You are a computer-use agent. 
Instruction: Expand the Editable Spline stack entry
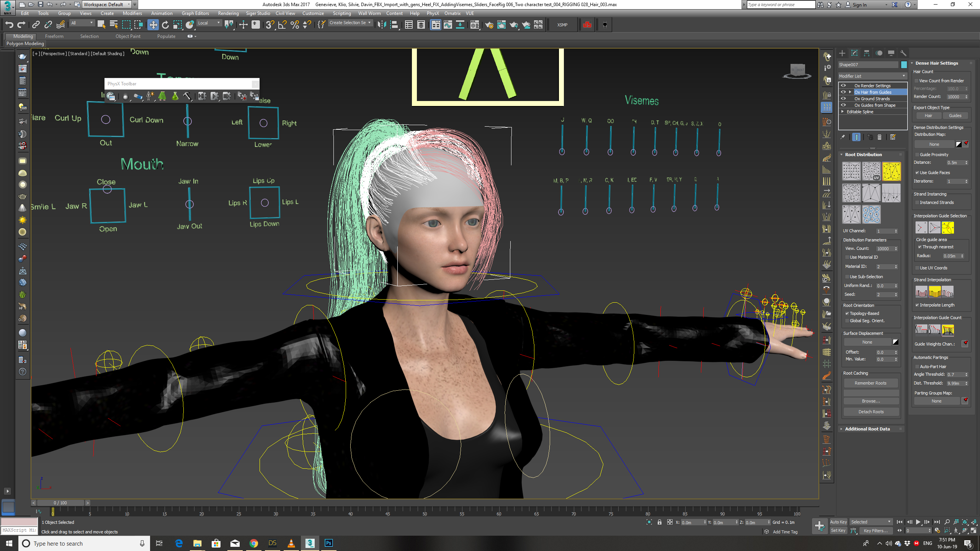tap(843, 112)
